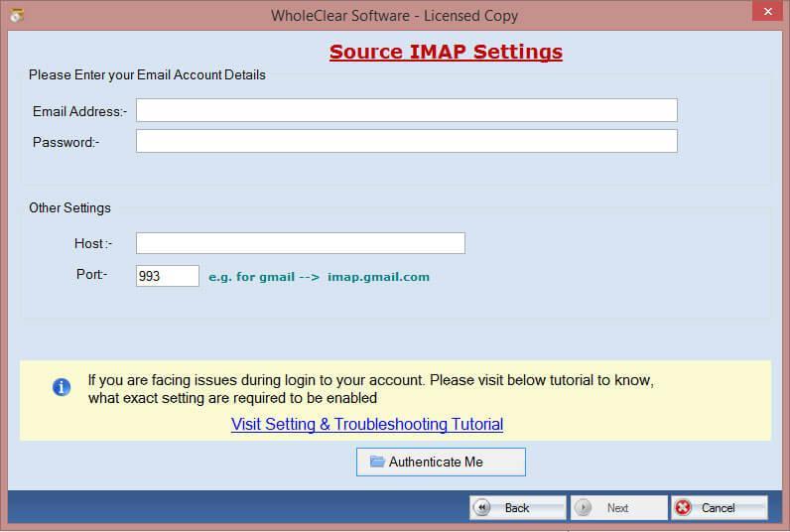Click the Next button label
The image size is (790, 532).
pos(617,508)
